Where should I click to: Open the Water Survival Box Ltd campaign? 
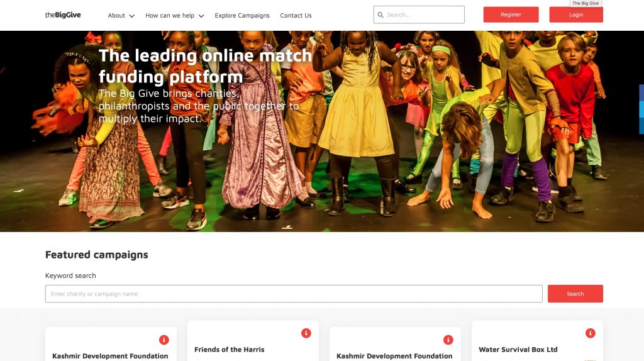click(518, 350)
